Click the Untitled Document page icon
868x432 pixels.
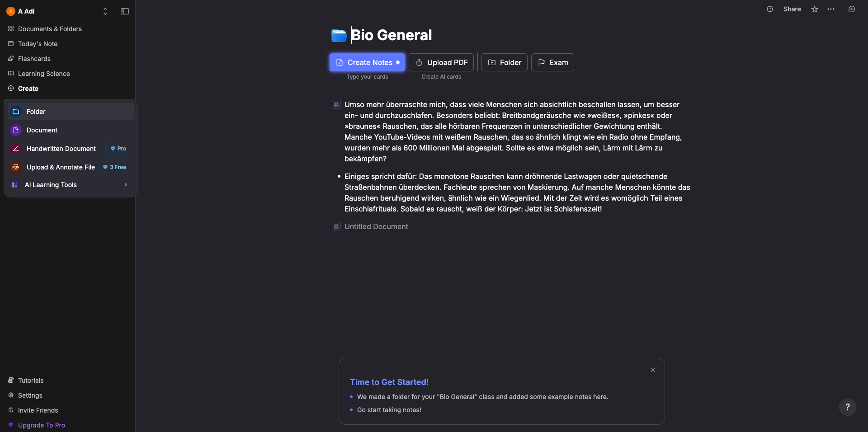336,226
